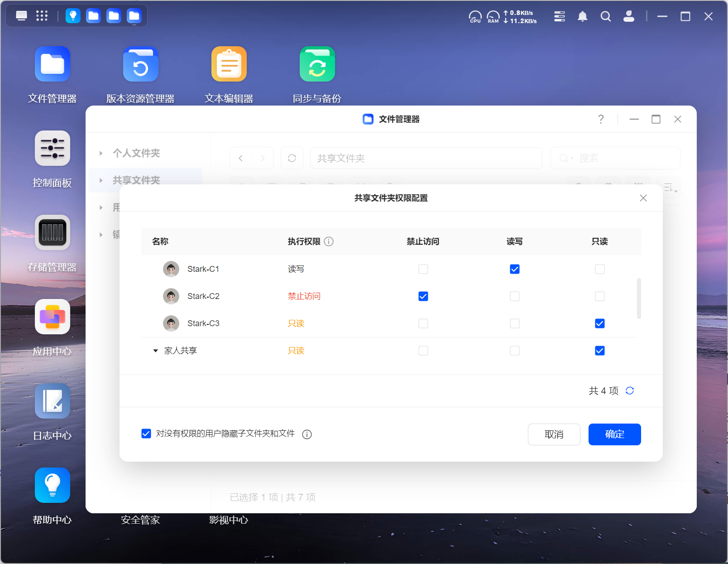Switch to the last folder icon in taskbar
The height and width of the screenshot is (564, 728).
[134, 16]
